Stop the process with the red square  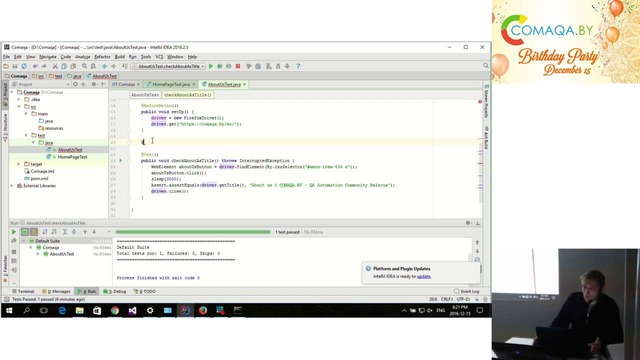[x=238, y=66]
